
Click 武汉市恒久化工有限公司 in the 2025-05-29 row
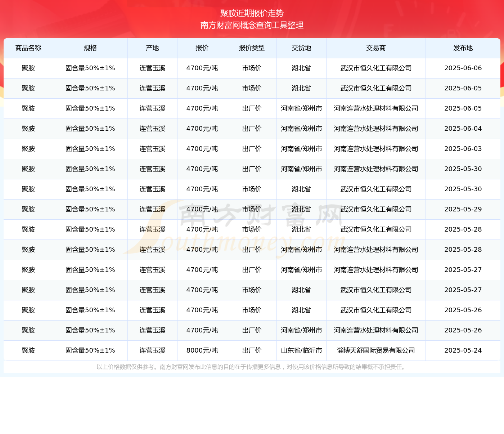(x=376, y=209)
